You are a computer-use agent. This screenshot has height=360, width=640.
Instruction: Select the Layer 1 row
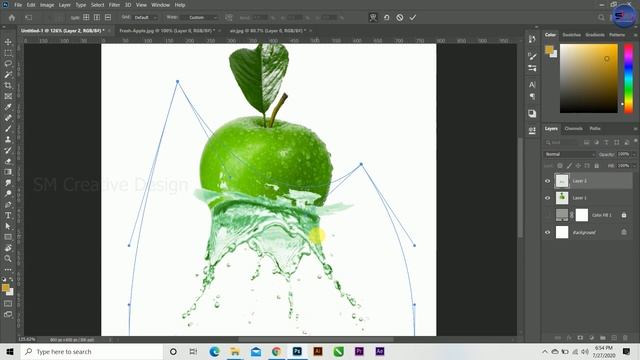[588, 198]
